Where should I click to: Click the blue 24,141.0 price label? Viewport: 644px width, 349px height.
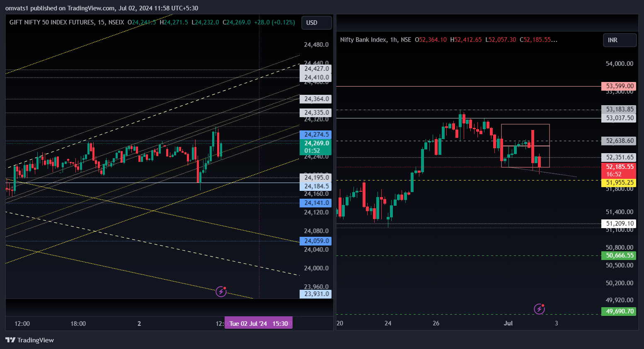(x=315, y=203)
